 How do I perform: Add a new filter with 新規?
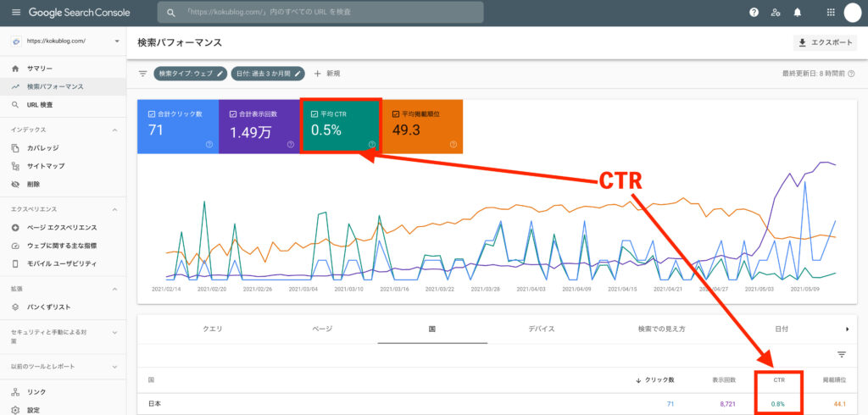(327, 74)
